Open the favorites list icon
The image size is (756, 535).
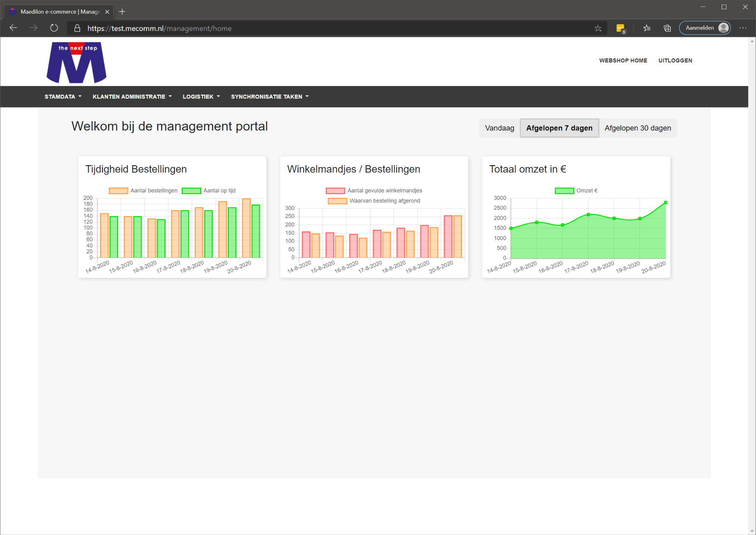(646, 28)
